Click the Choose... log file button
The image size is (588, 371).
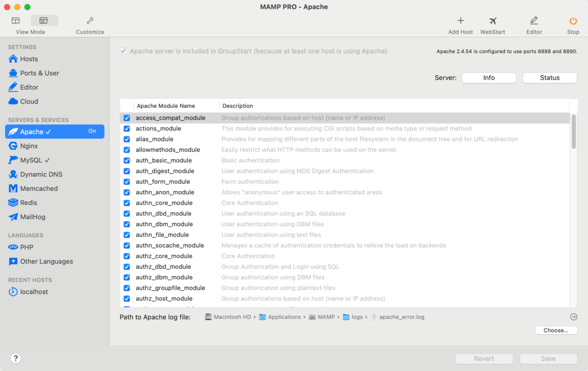(556, 330)
